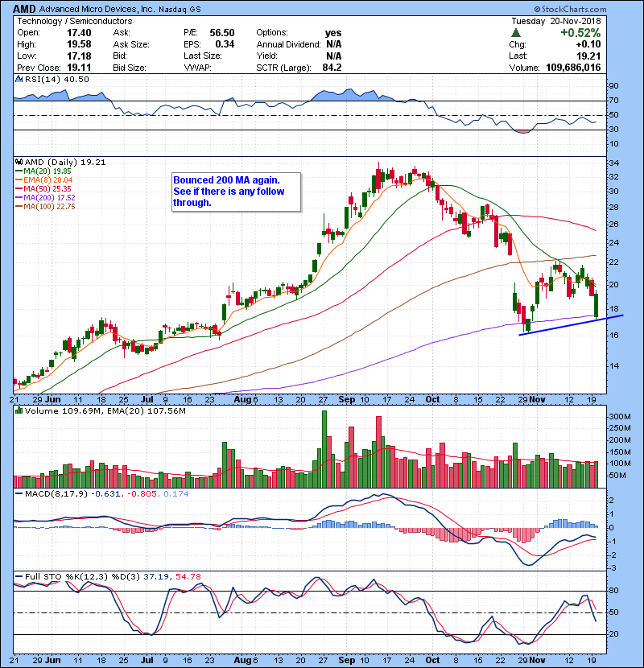
Task: Select the P/E value 56.50
Action: pyautogui.click(x=222, y=33)
